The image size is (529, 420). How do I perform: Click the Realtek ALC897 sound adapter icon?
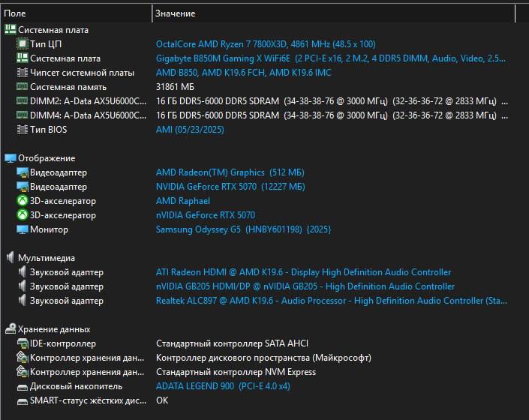coord(23,300)
